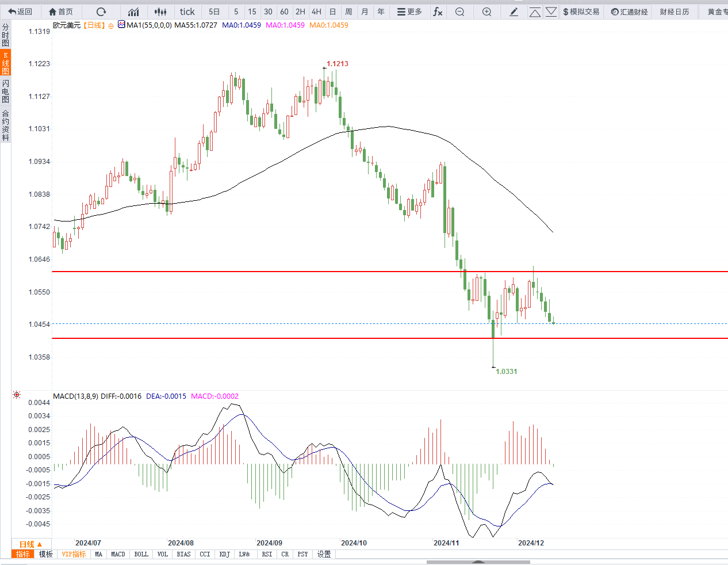Click the small circle icon after 日线 label
Screen dimensions: 728x565
[x=111, y=26]
